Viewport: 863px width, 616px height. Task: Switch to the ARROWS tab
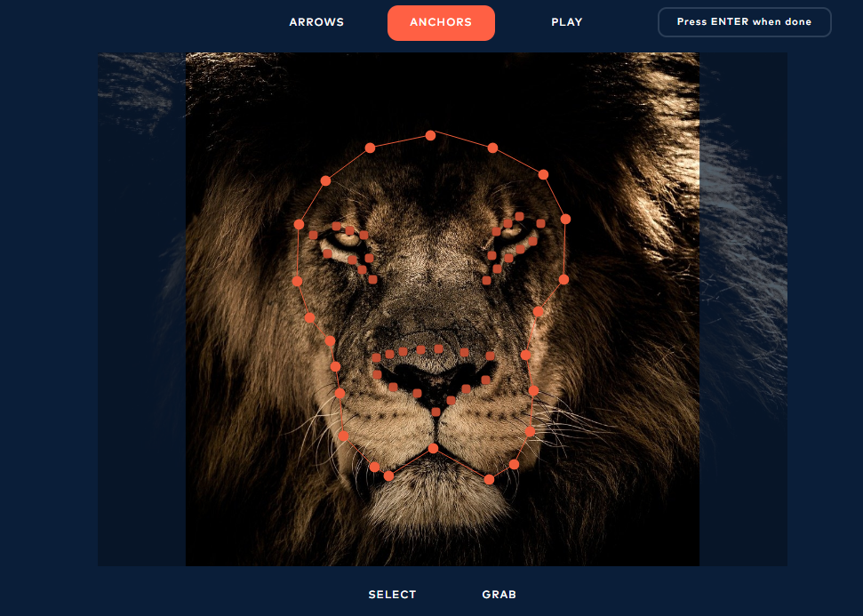click(x=316, y=22)
